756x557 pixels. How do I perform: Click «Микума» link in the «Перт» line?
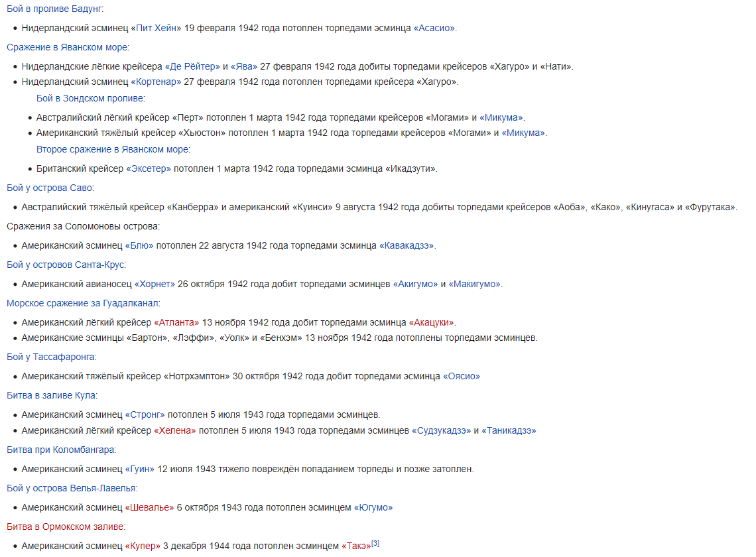(501, 117)
